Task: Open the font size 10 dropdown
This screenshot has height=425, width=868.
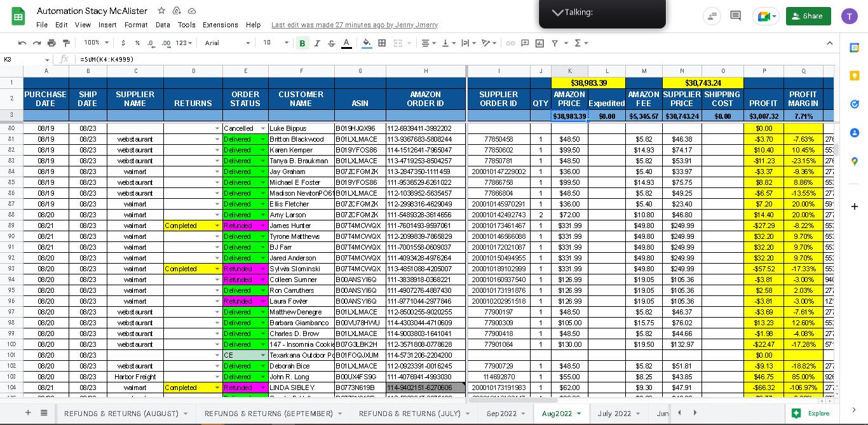Action: 276,43
